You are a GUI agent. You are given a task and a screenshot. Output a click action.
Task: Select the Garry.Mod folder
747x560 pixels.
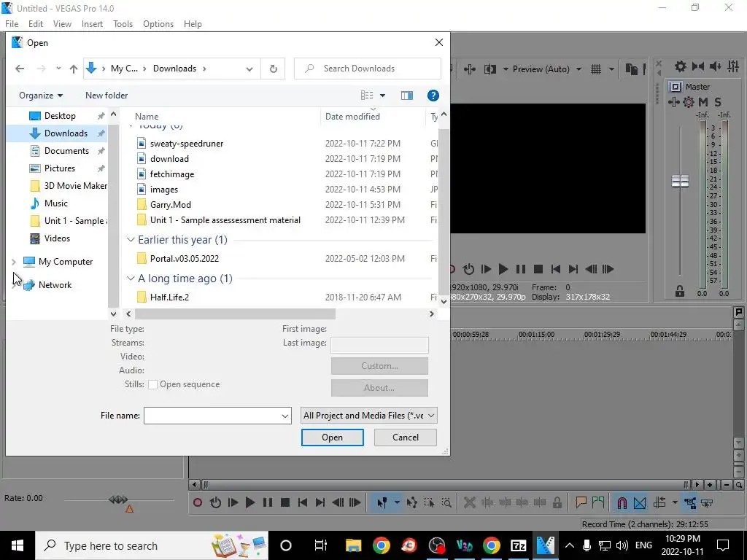171,205
